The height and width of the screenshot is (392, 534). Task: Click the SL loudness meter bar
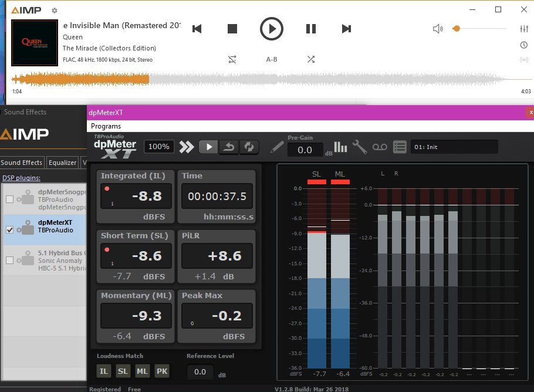(317, 278)
